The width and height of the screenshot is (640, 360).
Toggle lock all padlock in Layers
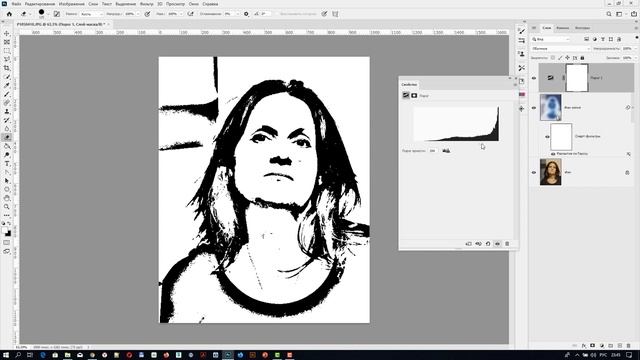[x=582, y=58]
